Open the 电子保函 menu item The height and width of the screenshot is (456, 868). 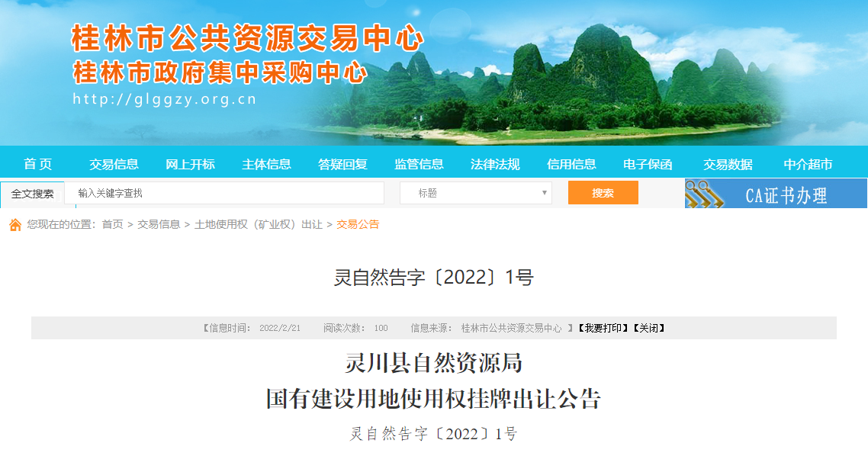coord(648,164)
